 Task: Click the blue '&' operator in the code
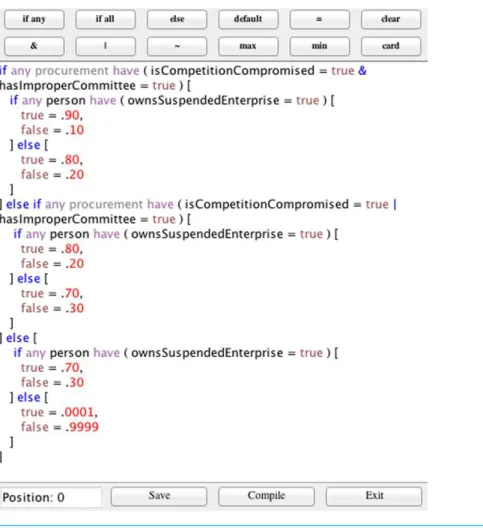[x=362, y=71]
